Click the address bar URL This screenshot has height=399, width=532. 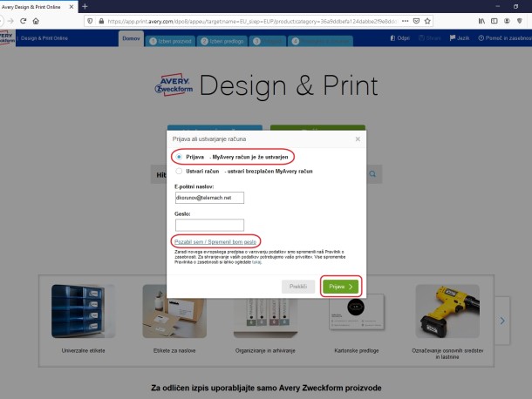(252, 21)
